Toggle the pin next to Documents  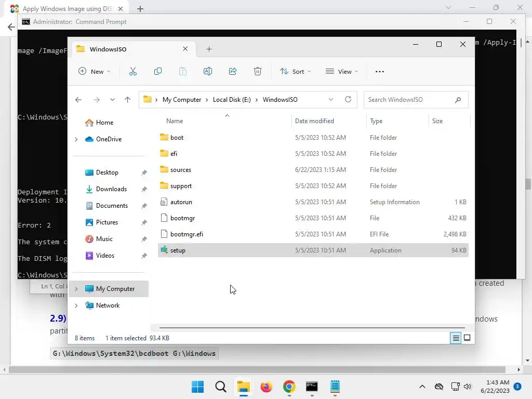[144, 206]
